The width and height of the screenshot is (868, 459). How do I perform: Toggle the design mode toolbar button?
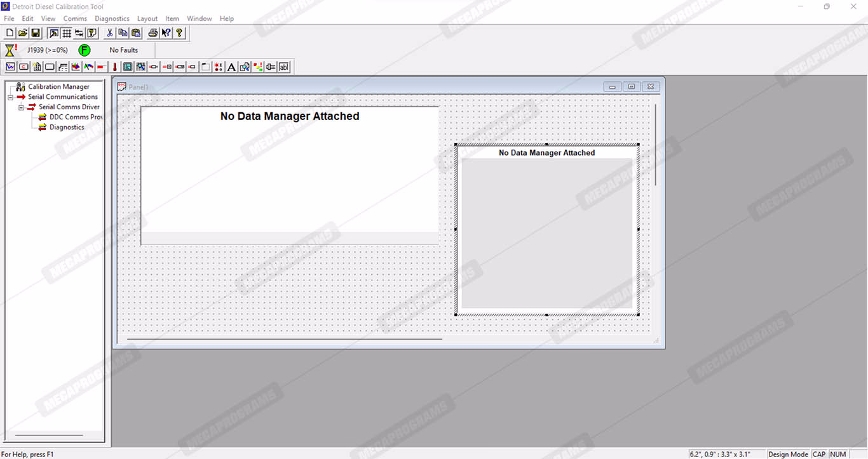[x=54, y=33]
